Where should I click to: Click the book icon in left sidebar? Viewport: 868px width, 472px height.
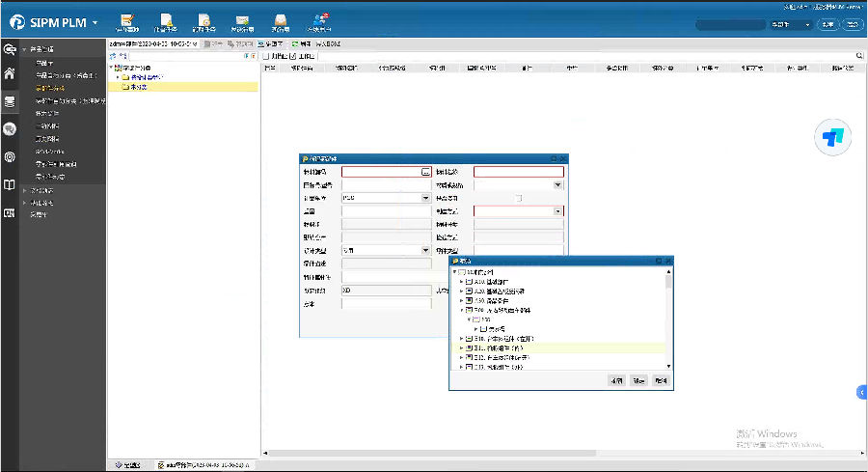9,184
